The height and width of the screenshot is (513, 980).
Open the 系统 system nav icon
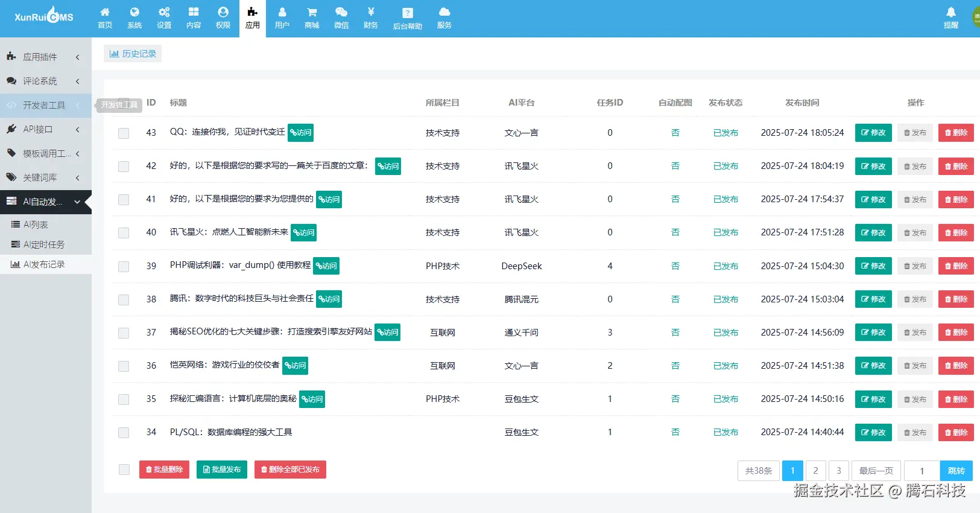(134, 18)
